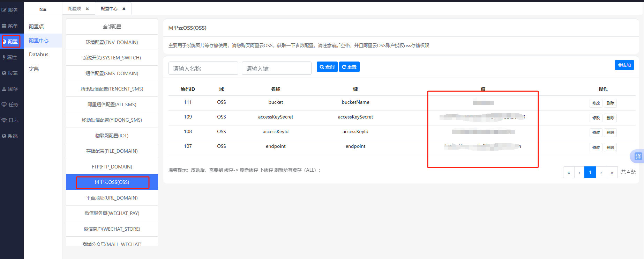Click the 键 column header
Screen dimensions: 644x259
pos(355,89)
